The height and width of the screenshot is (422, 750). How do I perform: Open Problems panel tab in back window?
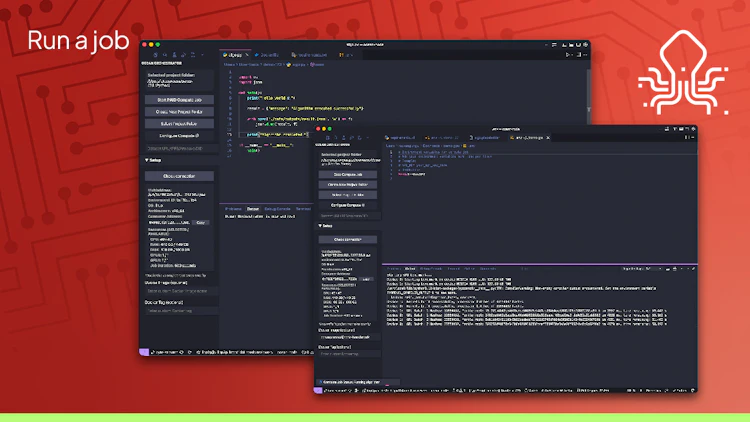click(233, 209)
